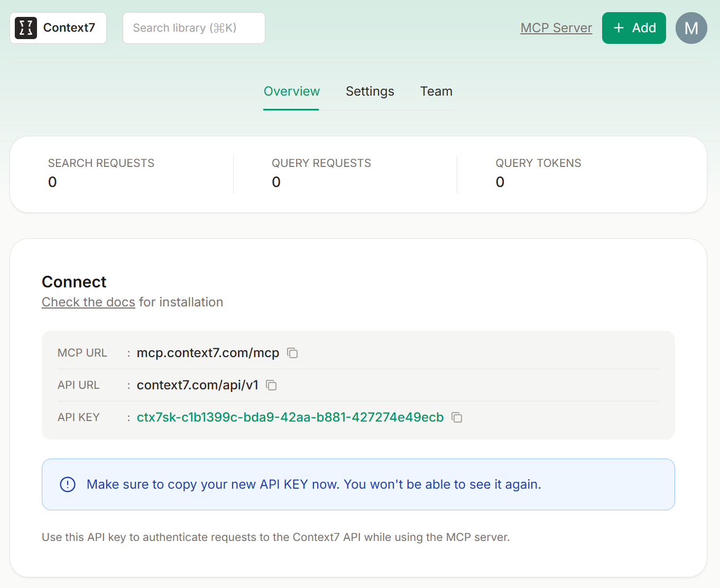Click the QUERY TOKENS label
Image resolution: width=720 pixels, height=588 pixels.
coord(538,163)
